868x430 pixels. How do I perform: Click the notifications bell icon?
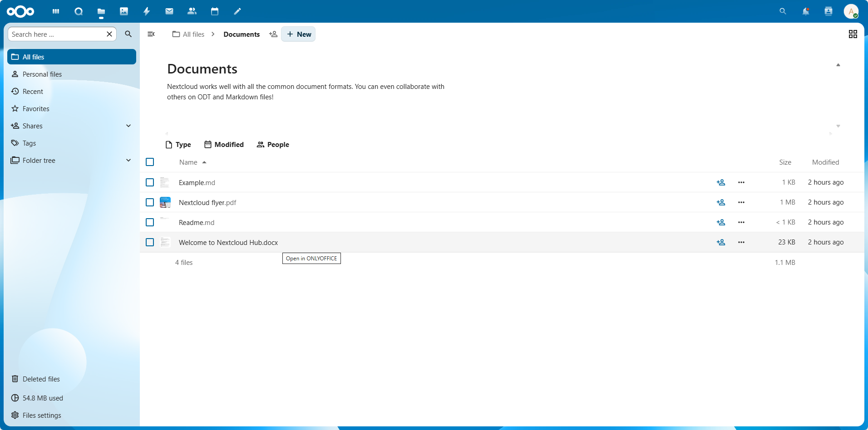[x=805, y=11]
